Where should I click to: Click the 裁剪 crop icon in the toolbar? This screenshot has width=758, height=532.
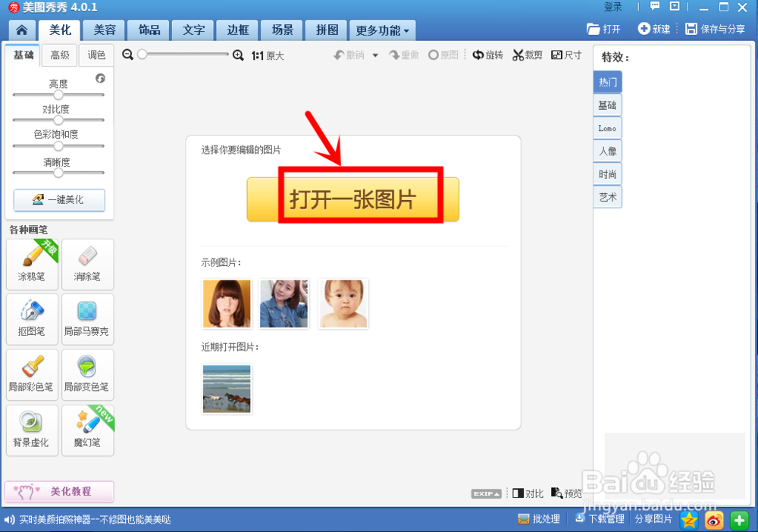point(527,55)
